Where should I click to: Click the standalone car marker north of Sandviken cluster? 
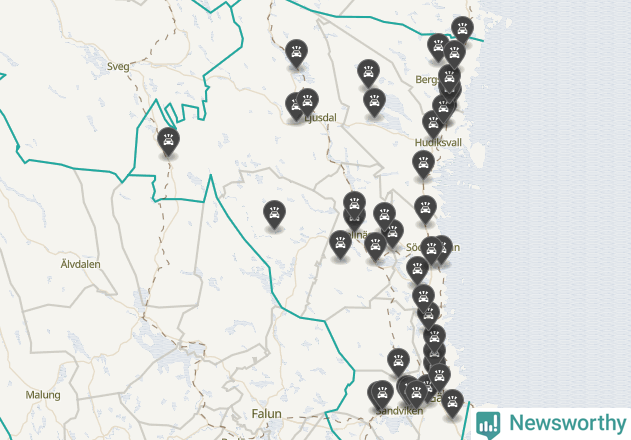click(398, 362)
